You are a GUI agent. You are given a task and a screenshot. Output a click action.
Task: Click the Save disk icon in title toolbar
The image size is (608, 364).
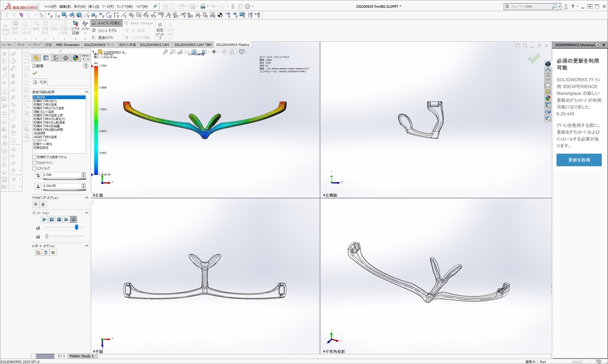tap(193, 6)
